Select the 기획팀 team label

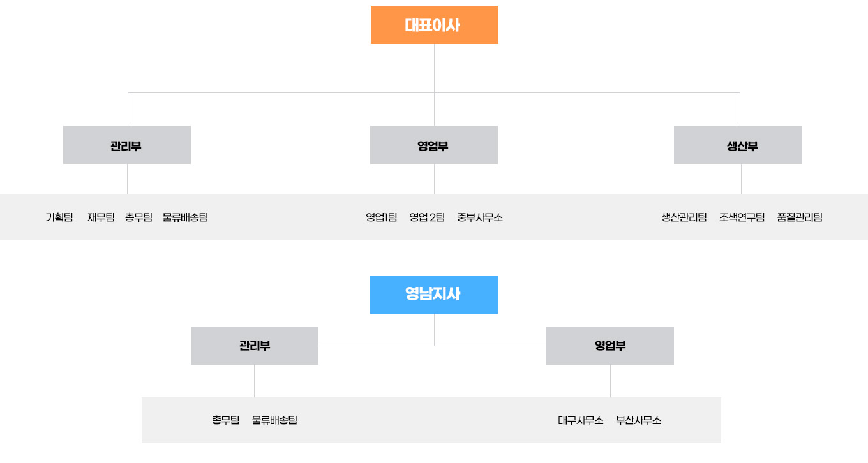pyautogui.click(x=59, y=217)
